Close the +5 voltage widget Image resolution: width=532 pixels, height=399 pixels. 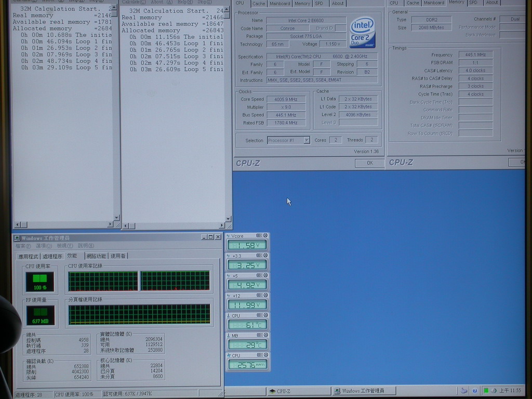click(x=265, y=275)
